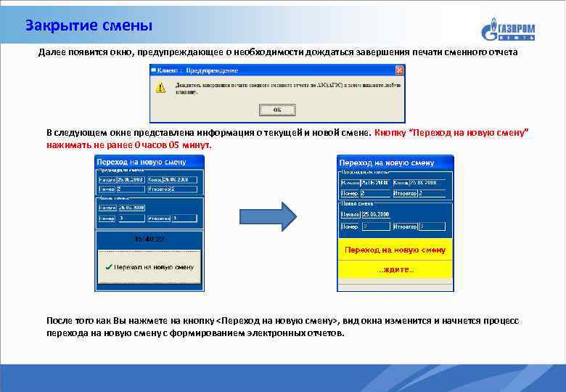
Task: Click OK in the warning dialog
Action: 277,110
